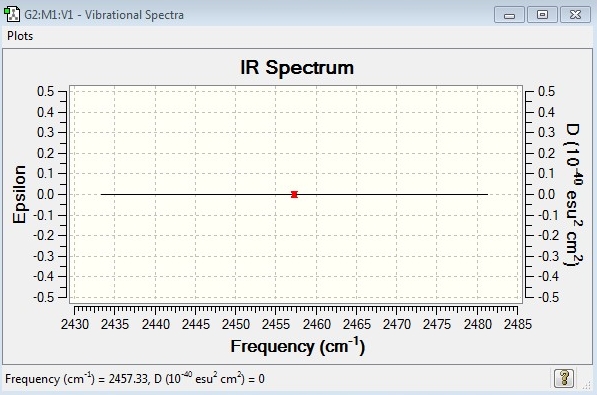This screenshot has width=597, height=395.
Task: Click the window resize grip corner
Action: coord(587,385)
